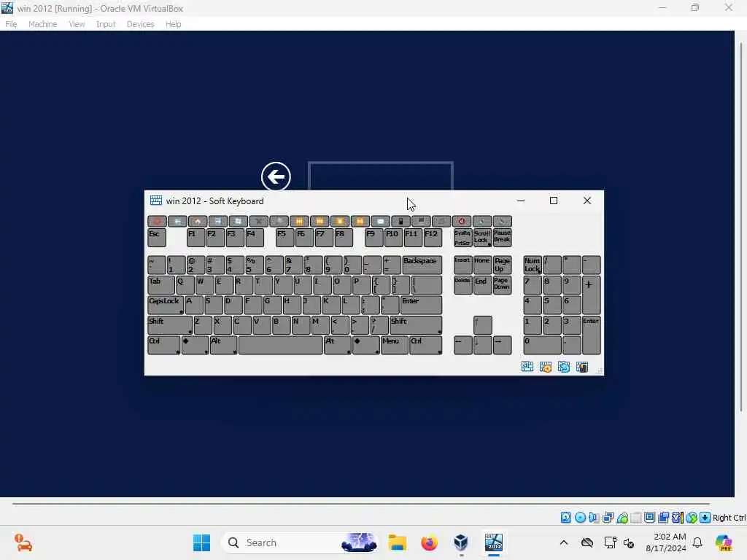747x560 pixels.
Task: Click hard disk indicator in VirtualBox status bar
Action: point(565,518)
